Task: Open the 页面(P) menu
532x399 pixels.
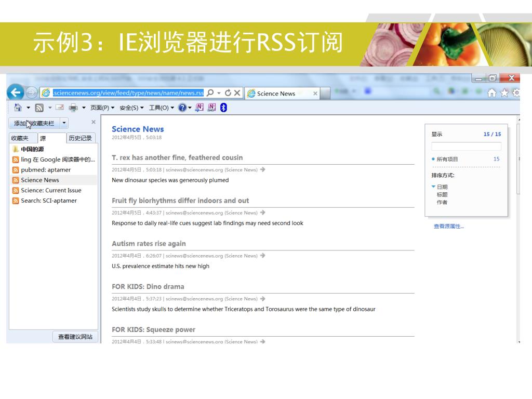Action: pos(102,108)
